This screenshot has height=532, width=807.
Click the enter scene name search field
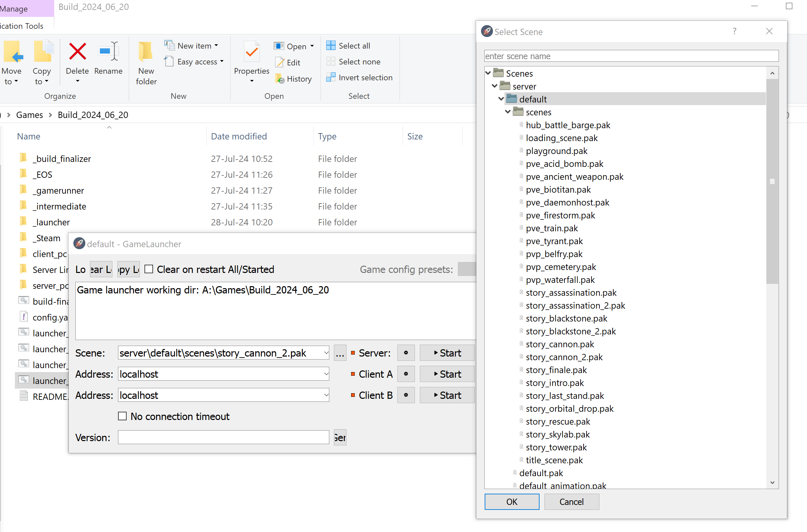[630, 56]
